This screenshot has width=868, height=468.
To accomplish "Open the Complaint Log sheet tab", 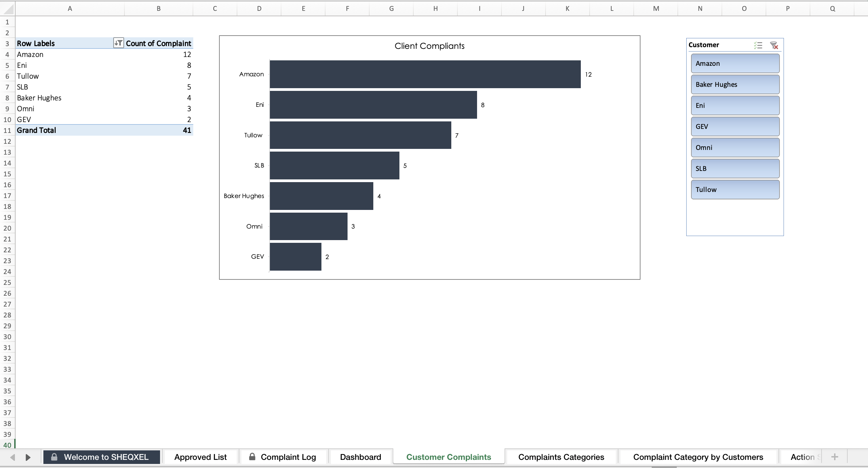I will click(x=283, y=457).
